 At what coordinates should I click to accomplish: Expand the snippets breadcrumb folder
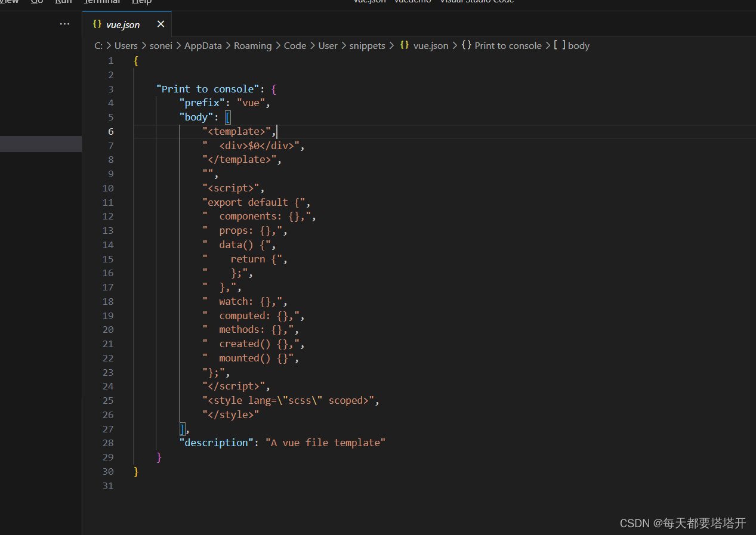[x=367, y=45]
